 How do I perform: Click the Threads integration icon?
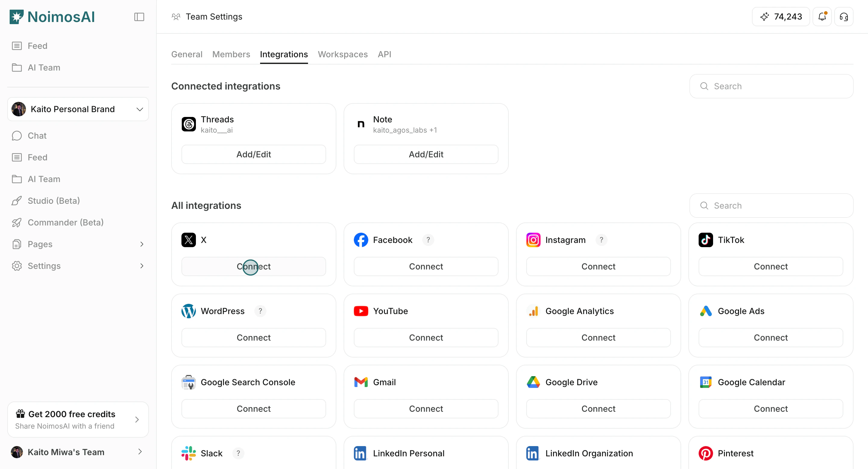point(189,124)
